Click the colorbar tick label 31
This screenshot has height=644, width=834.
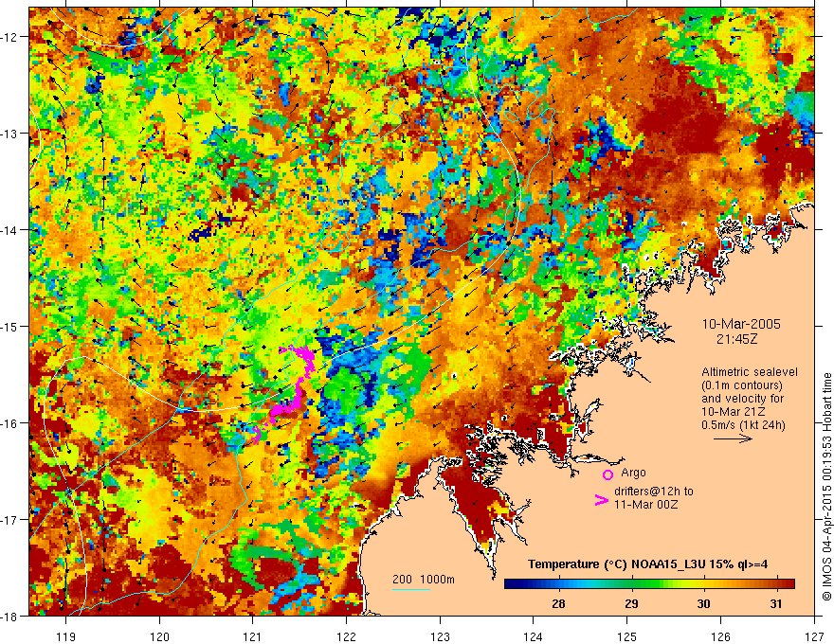click(776, 603)
